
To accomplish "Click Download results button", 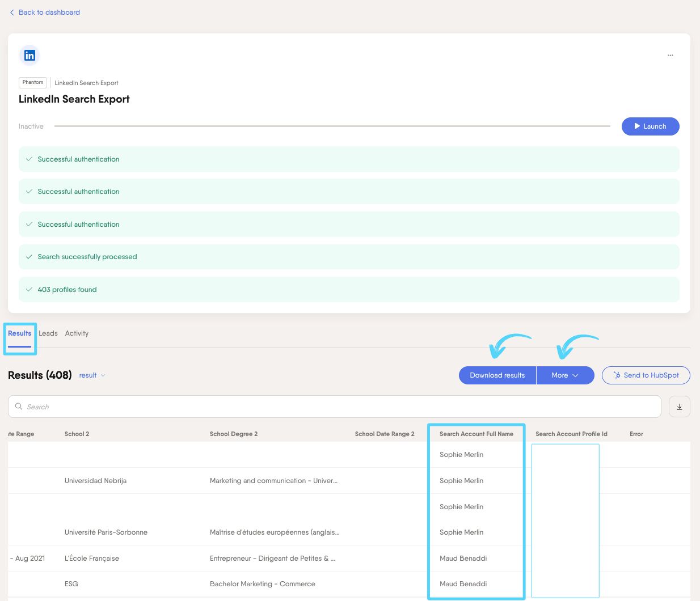I will tap(497, 375).
